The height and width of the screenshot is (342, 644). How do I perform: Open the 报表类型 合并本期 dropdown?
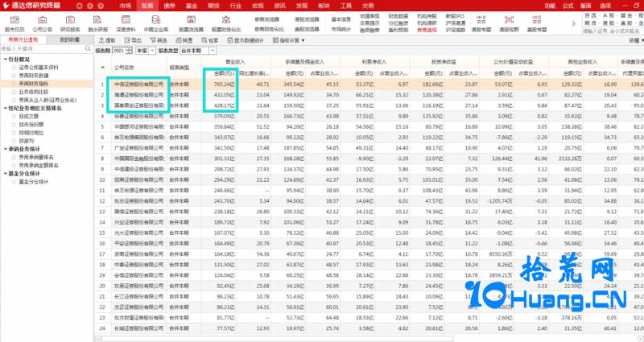[213, 51]
